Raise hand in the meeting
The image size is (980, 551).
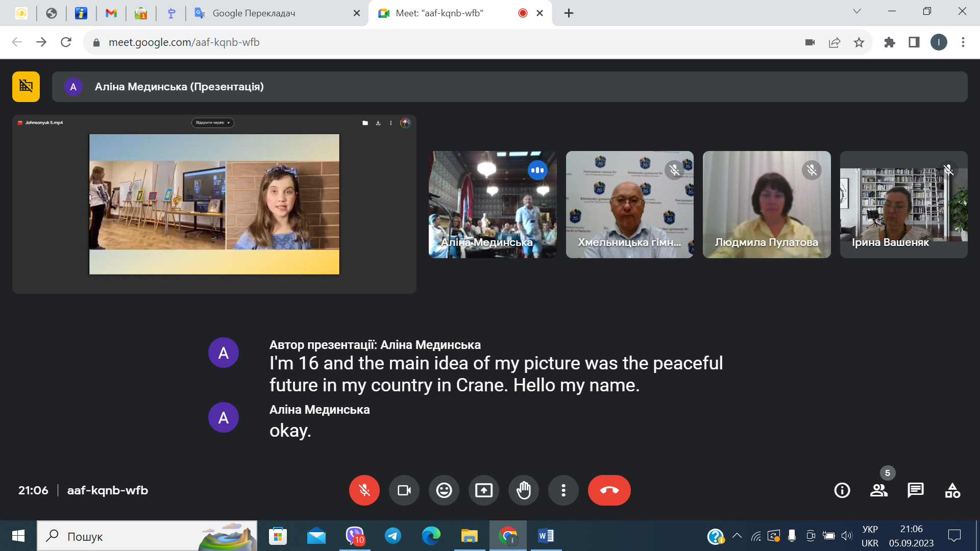click(523, 490)
